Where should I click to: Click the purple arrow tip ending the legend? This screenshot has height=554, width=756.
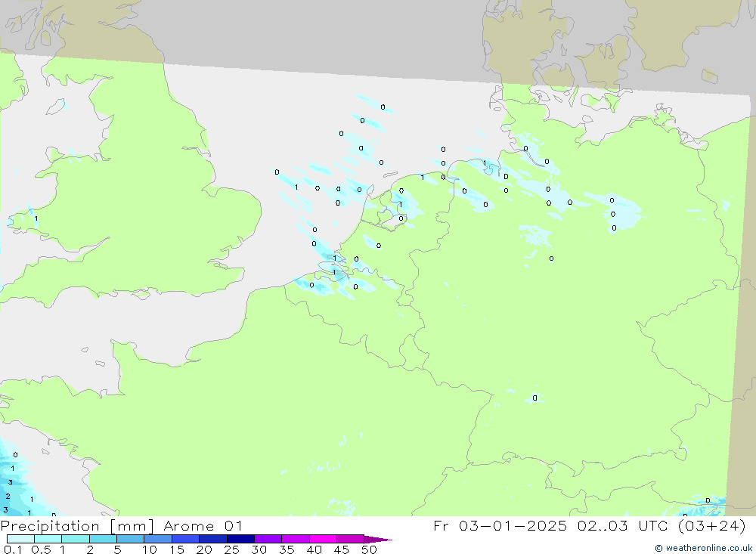coord(378,539)
